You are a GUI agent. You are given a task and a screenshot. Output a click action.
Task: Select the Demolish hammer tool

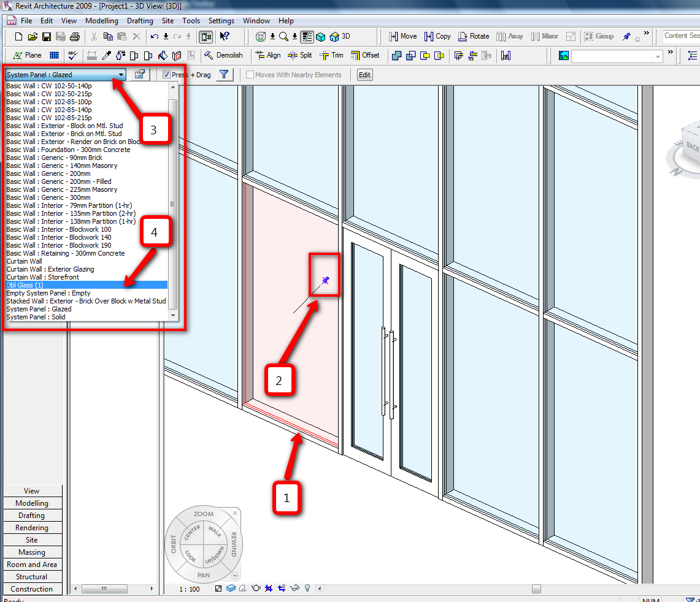223,55
